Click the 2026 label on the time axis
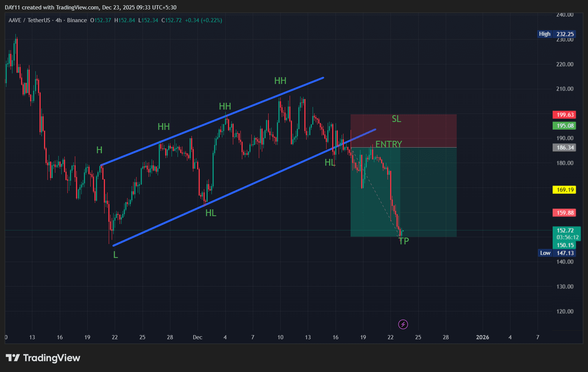The image size is (588, 372). coord(483,337)
